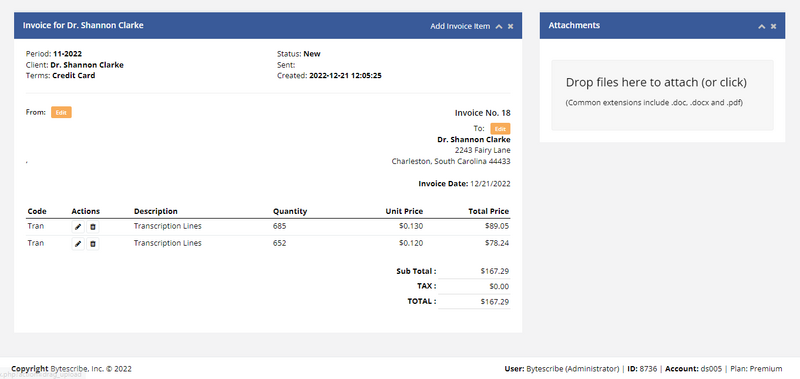
Task: Click the Actions column header
Action: [x=86, y=211]
